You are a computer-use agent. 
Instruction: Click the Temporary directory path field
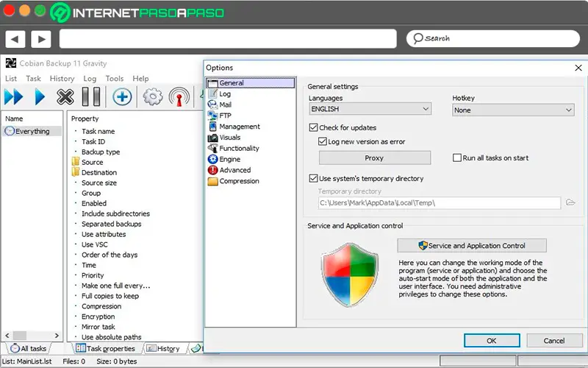pos(440,203)
